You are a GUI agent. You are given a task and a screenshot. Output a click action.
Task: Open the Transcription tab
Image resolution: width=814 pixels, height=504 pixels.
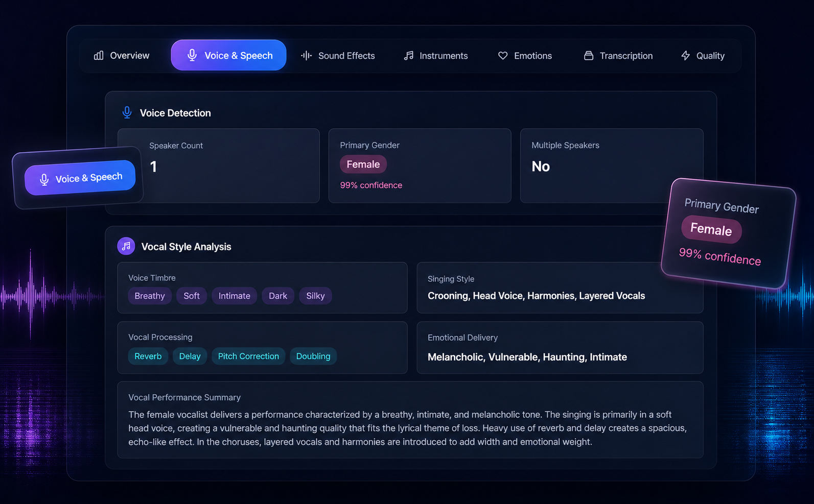tap(618, 56)
